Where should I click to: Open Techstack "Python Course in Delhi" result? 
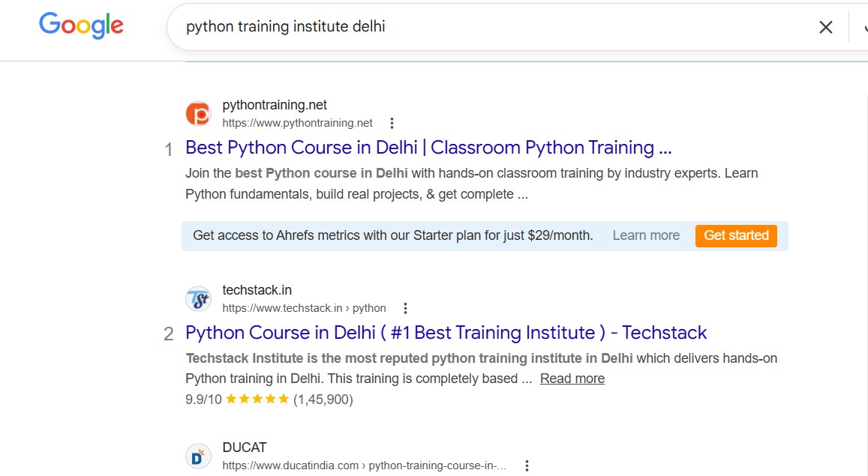pyautogui.click(x=446, y=332)
